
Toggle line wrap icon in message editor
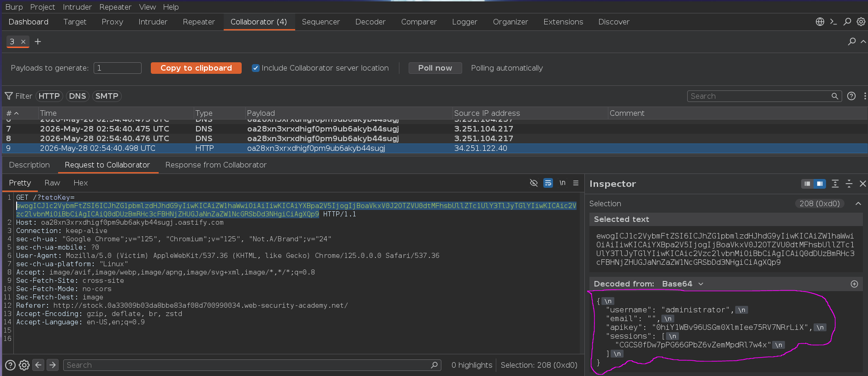pos(548,183)
